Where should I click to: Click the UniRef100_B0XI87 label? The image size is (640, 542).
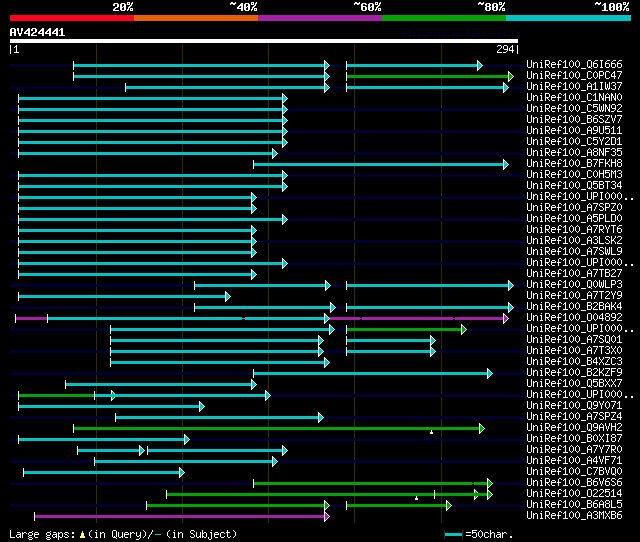click(574, 439)
